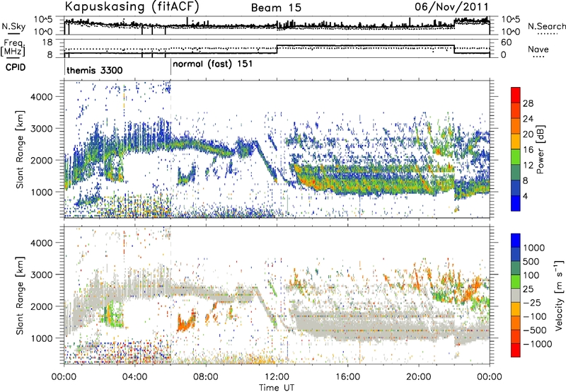Click the 'Slant Range [km]' label of velocity panel

(21, 295)
